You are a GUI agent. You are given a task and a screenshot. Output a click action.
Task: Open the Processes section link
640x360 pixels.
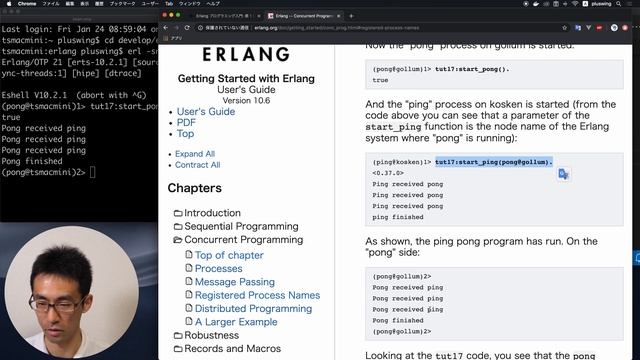(x=218, y=269)
